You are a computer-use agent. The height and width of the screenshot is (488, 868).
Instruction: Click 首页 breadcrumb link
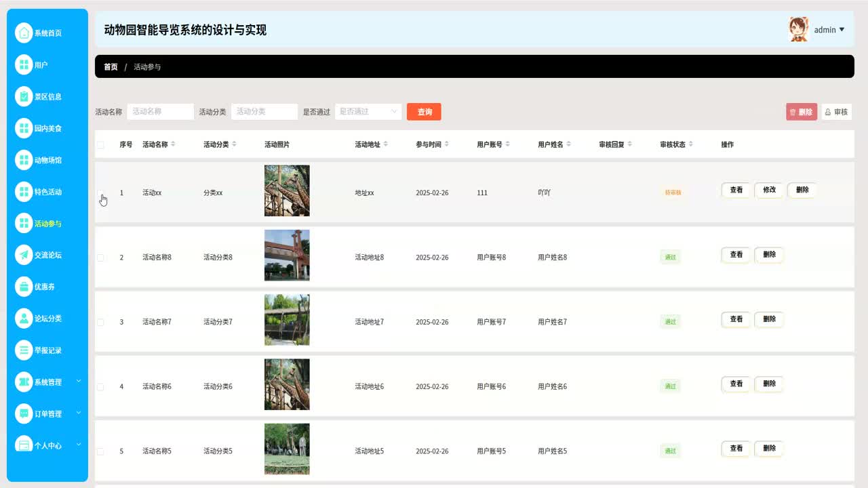(x=111, y=67)
